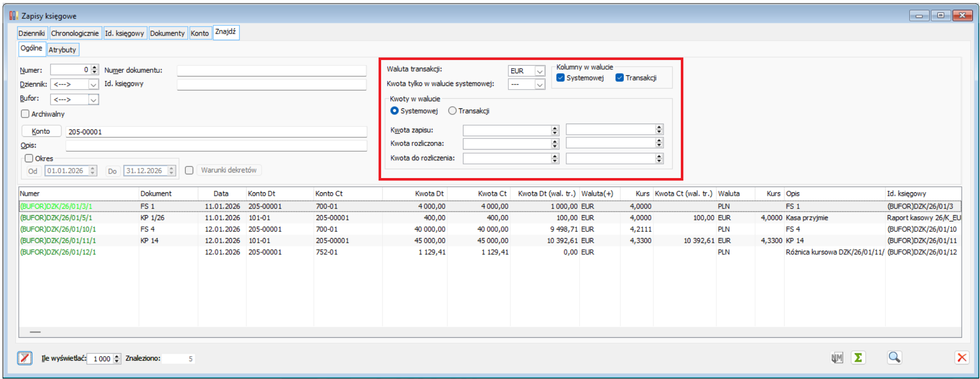Screen dimensions: 980x379
Task: Select the Transakcji radio button
Action: tap(452, 111)
